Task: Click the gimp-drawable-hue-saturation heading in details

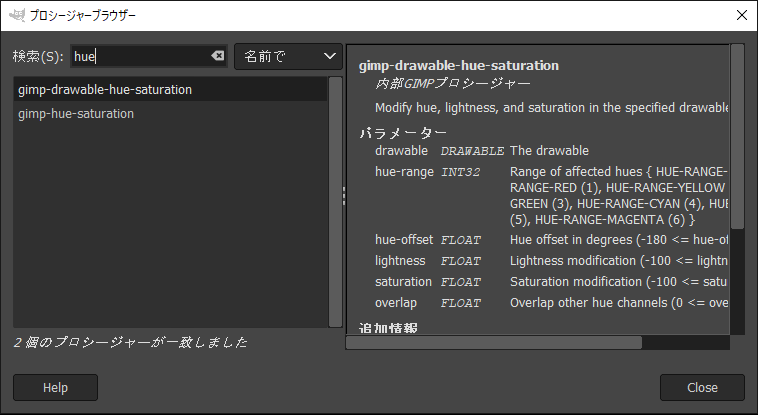Action: pos(459,65)
